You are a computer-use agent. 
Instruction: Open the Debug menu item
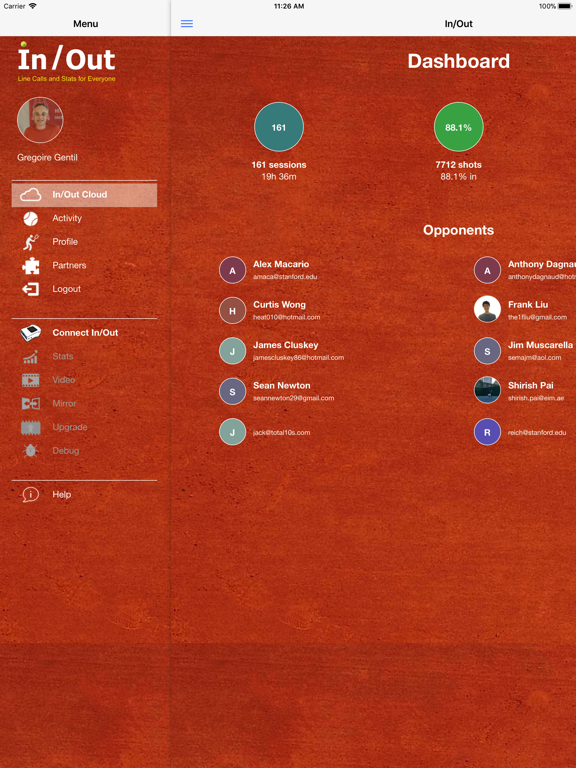[x=84, y=451]
